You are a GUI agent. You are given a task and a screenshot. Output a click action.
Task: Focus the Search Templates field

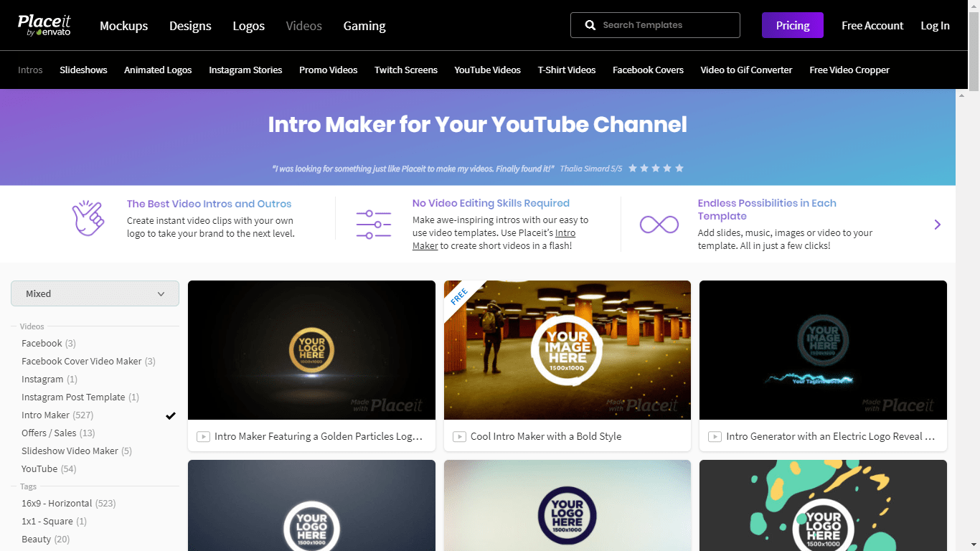[x=655, y=25]
